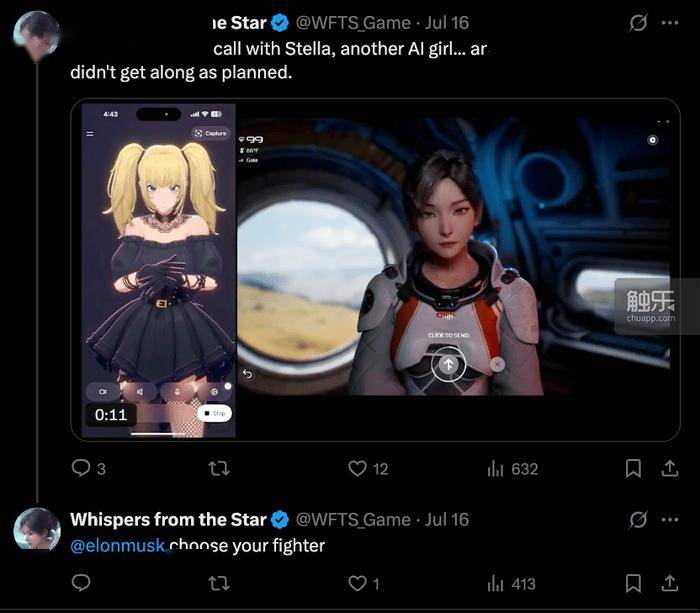Bookmark the Stella call tweet
Viewport: 700px width, 613px height.
(x=633, y=468)
